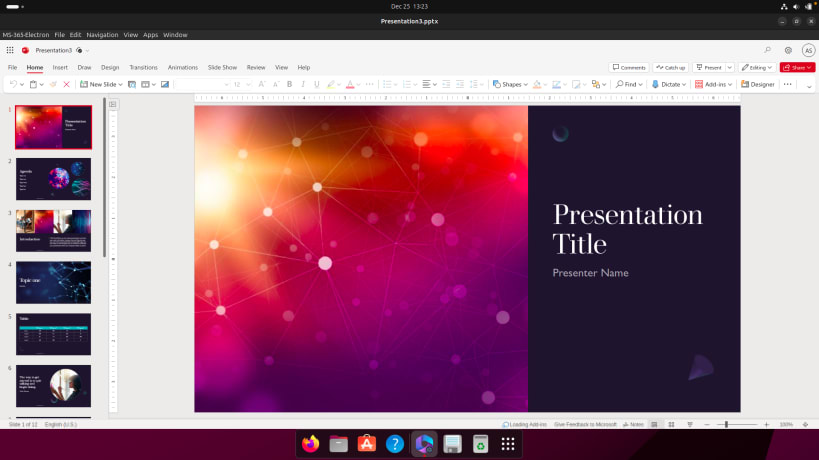
Task: Open the Navigation menu in menu bar
Action: (102, 34)
